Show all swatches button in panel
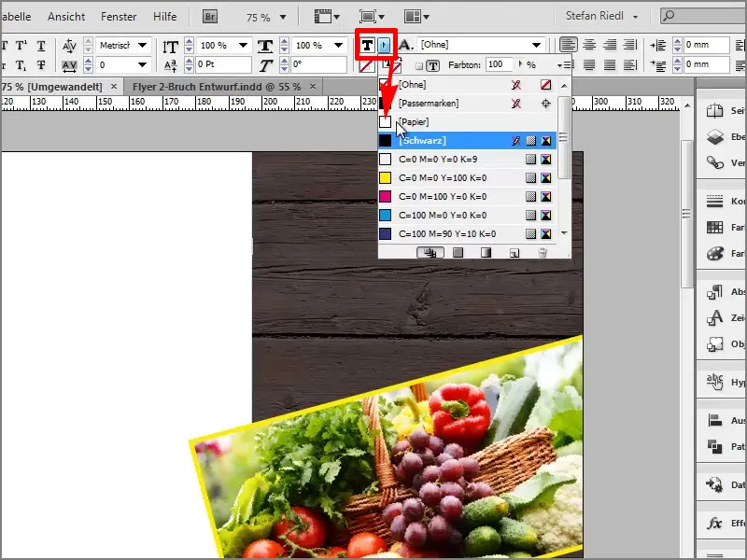747x560 pixels. pyautogui.click(x=430, y=252)
